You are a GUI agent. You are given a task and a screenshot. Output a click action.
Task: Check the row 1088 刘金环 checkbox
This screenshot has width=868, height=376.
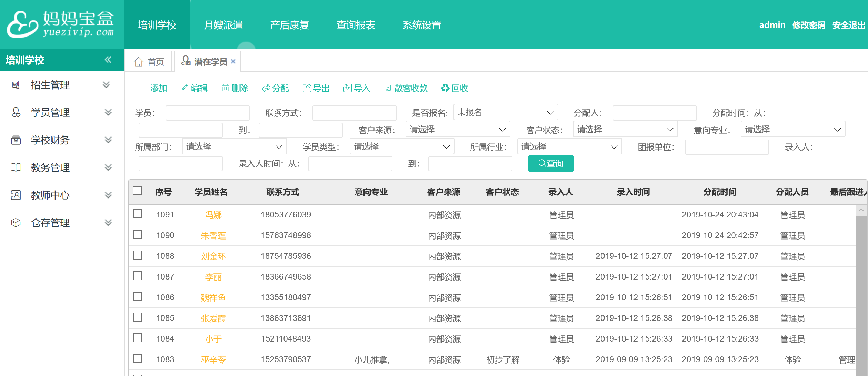[138, 255]
